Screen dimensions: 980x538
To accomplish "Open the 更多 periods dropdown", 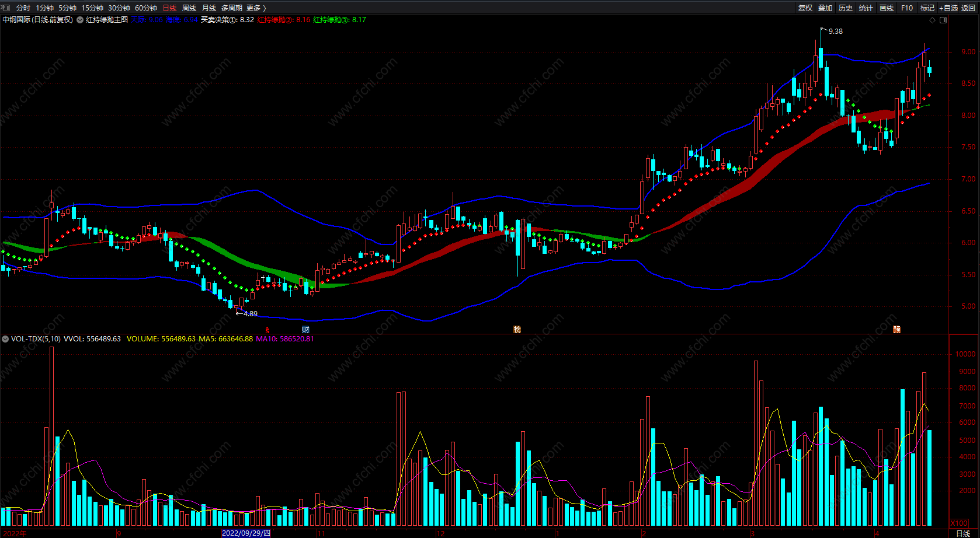I will coord(256,8).
